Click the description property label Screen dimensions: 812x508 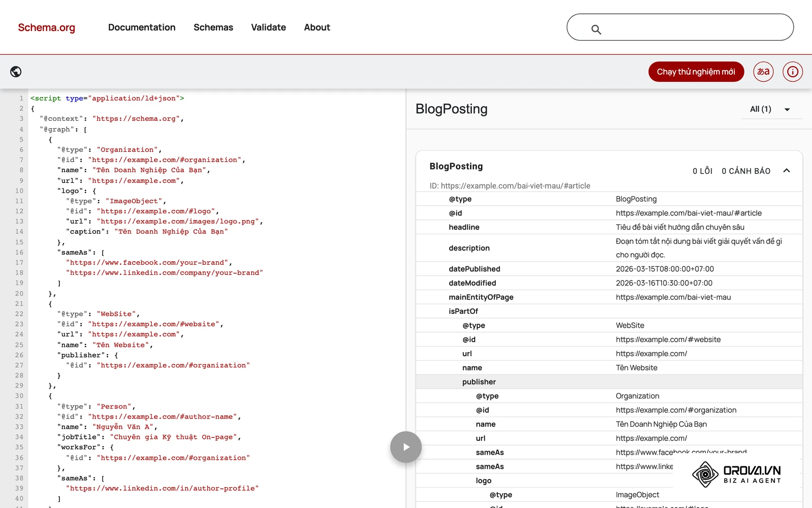tap(469, 248)
